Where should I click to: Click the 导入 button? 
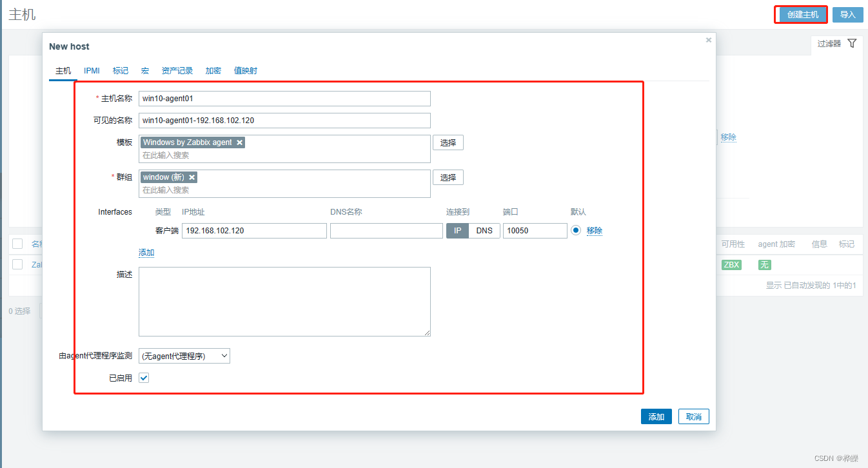[848, 15]
